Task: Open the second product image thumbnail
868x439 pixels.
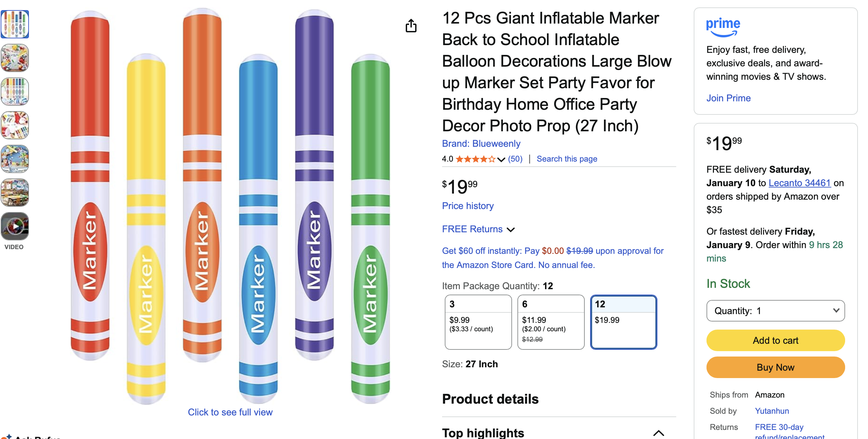Action: pos(15,58)
